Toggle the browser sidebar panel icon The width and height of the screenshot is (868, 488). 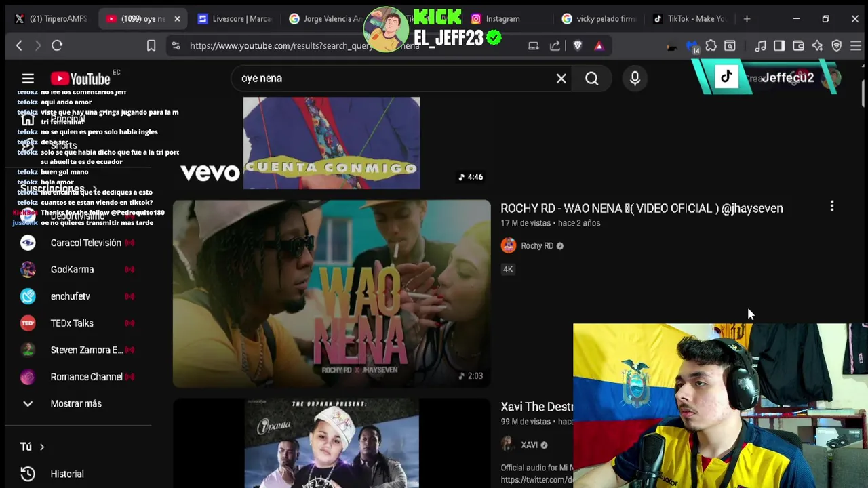[779, 45]
